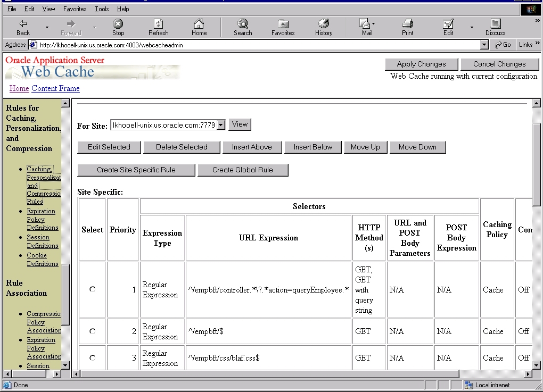Click the Move Up button
This screenshot has width=543, height=392.
pyautogui.click(x=365, y=147)
